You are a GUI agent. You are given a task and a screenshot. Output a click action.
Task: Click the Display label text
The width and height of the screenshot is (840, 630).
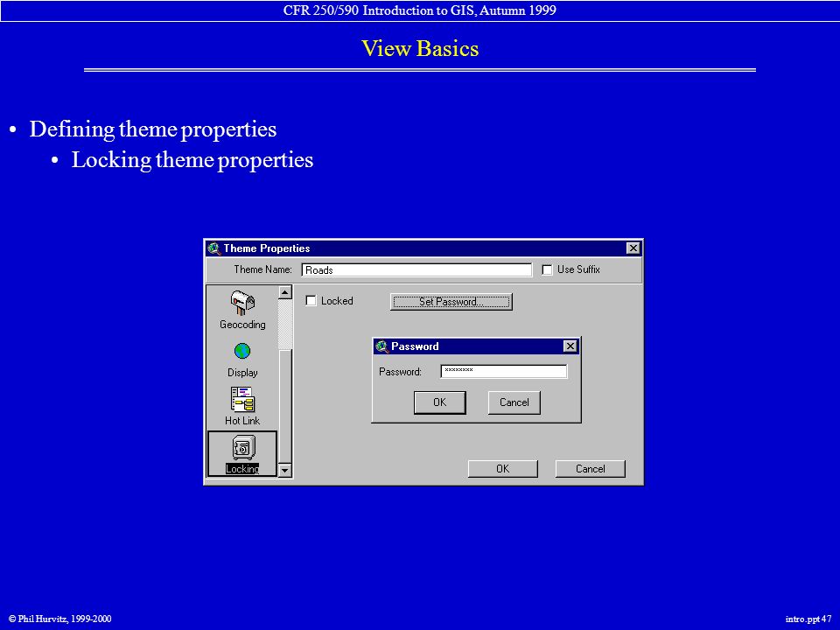click(x=242, y=373)
